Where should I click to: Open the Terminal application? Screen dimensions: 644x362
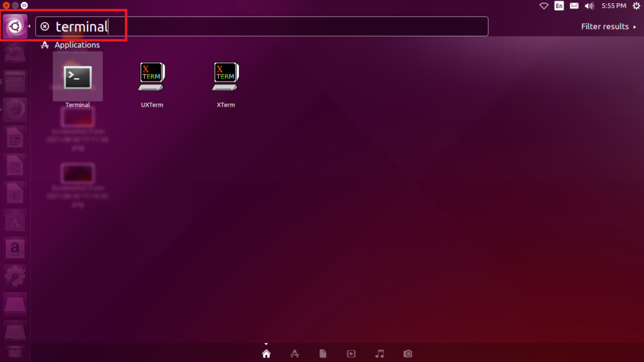[x=77, y=77]
